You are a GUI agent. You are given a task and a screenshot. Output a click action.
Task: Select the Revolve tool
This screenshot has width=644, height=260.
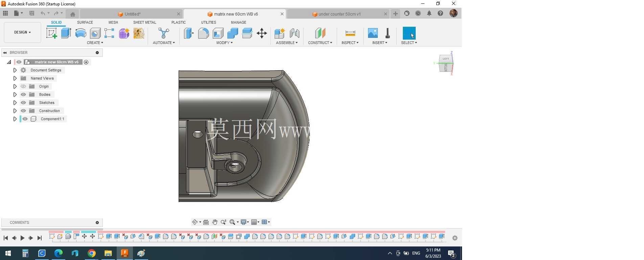pos(80,33)
